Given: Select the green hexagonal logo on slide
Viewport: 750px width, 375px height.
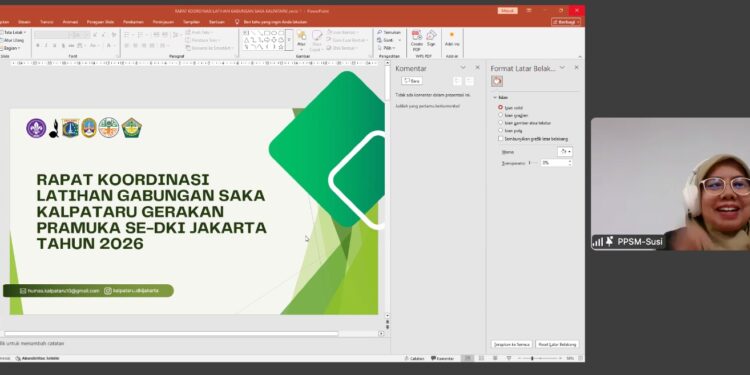Looking at the screenshot, I should (x=132, y=128).
